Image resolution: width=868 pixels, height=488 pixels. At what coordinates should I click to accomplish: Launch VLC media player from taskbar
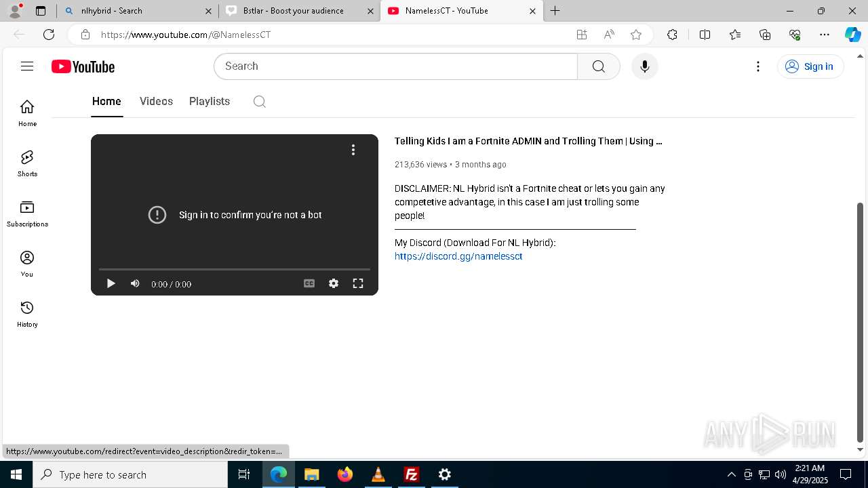tap(378, 474)
